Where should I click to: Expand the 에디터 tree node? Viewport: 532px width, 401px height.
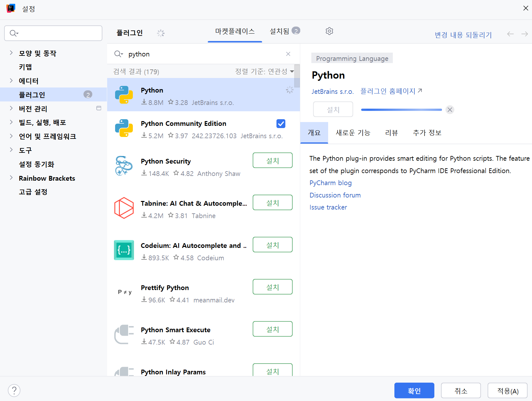coord(11,80)
